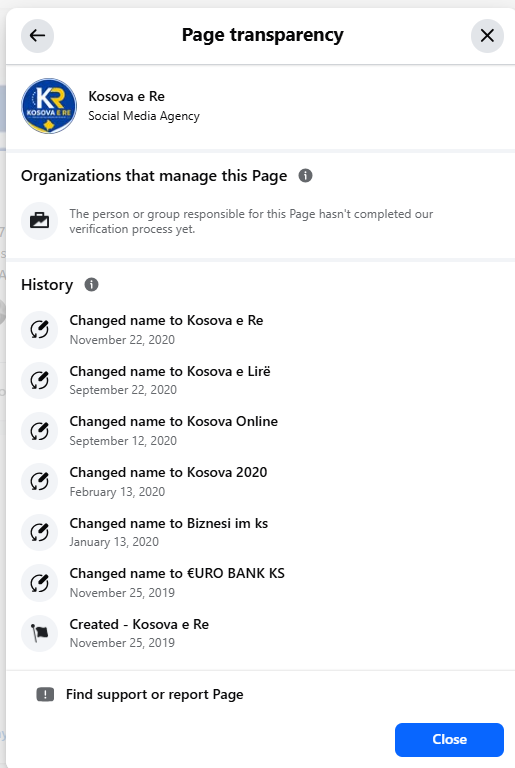Click edit icon beside €URO BANK KS rename
515x768 pixels.
pyautogui.click(x=40, y=583)
